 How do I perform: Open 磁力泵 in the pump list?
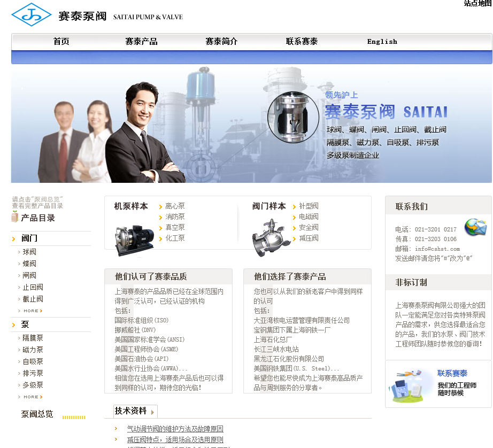coord(33,350)
